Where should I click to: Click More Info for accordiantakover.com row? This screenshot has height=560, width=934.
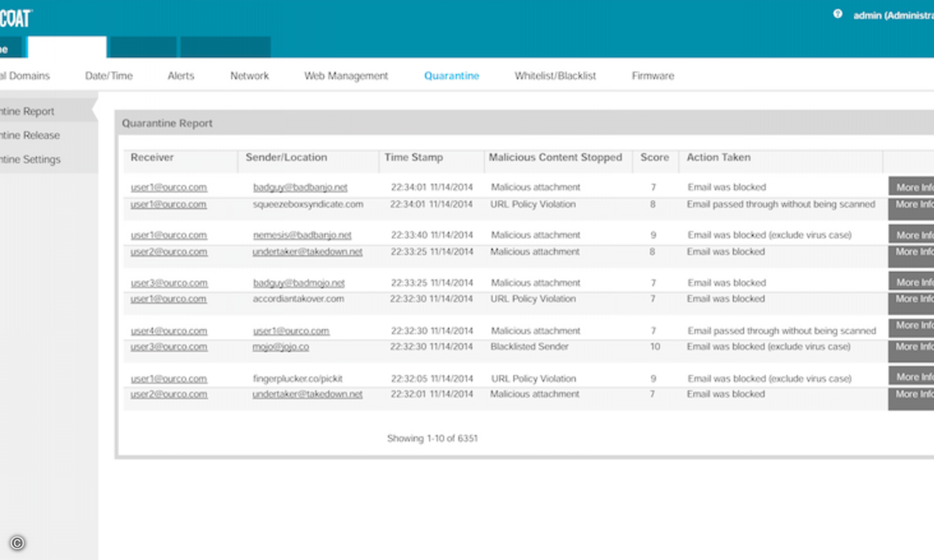coord(911,303)
